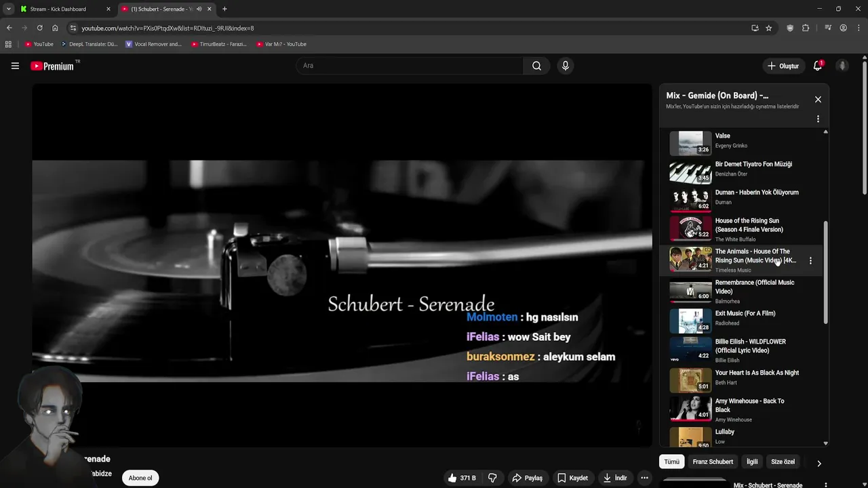
Task: Click The Animals video thumbnail
Action: pyautogui.click(x=690, y=259)
